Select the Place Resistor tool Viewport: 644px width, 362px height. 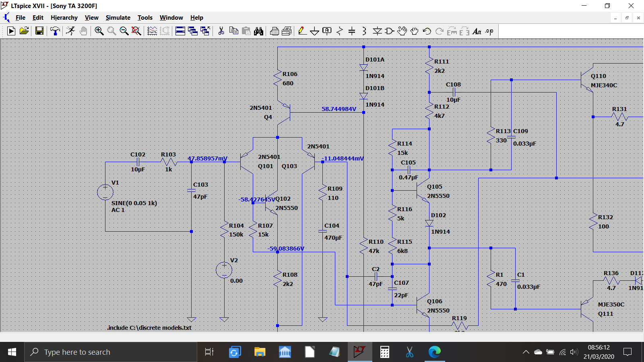[x=340, y=31]
